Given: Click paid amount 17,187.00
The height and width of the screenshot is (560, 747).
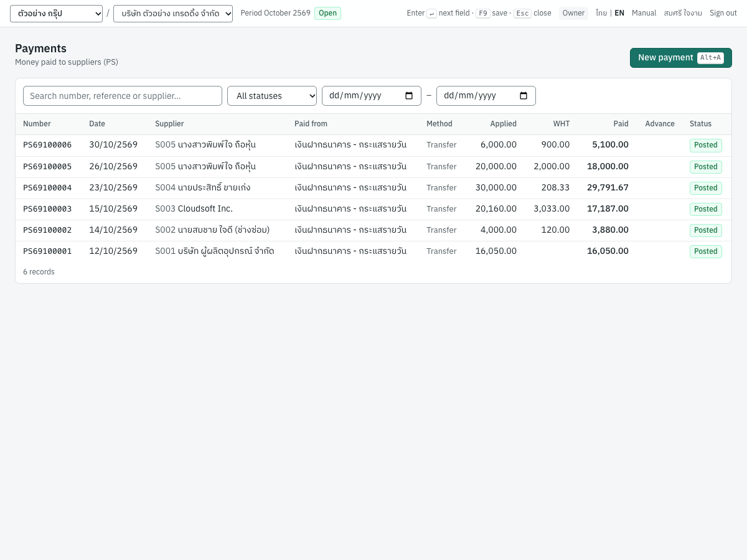Looking at the screenshot, I should pyautogui.click(x=608, y=208).
